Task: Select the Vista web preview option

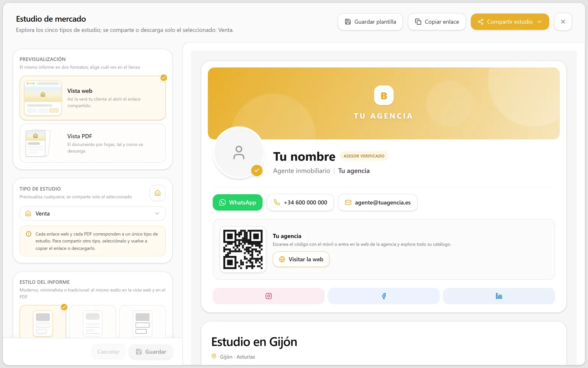Action: click(93, 98)
